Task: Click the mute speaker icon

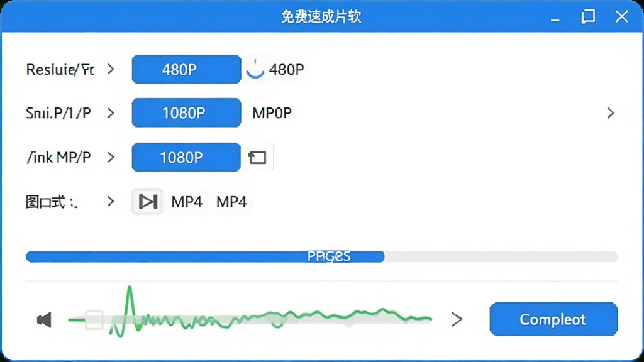Action: (x=45, y=320)
